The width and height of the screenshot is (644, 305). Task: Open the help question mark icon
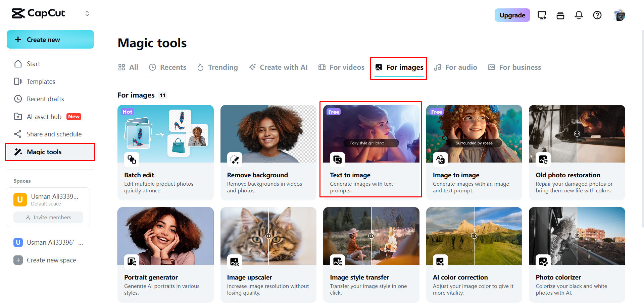(x=597, y=15)
